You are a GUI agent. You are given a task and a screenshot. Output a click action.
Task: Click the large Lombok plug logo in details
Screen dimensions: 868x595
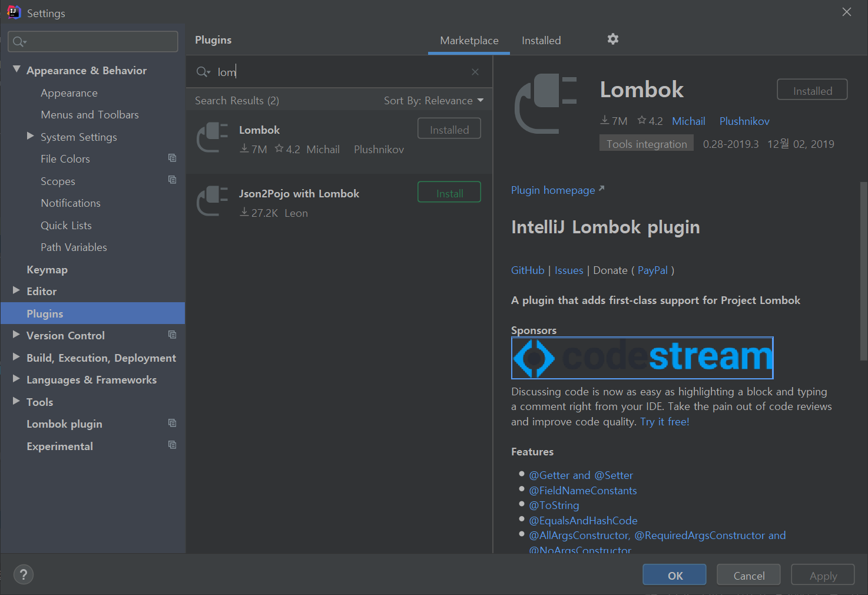[546, 104]
